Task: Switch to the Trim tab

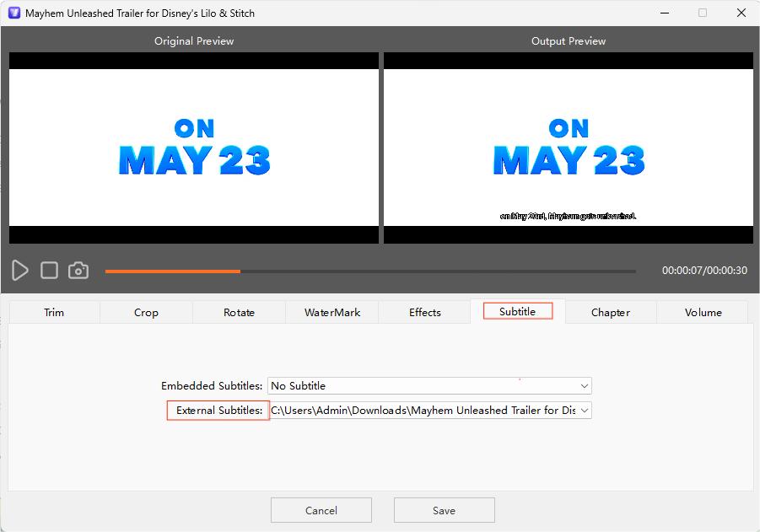Action: coord(53,311)
